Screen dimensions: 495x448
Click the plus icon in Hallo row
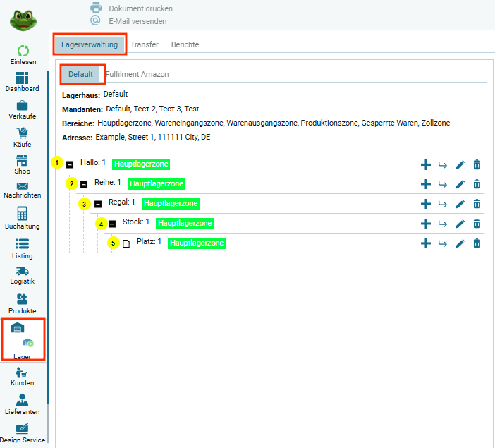pos(425,164)
